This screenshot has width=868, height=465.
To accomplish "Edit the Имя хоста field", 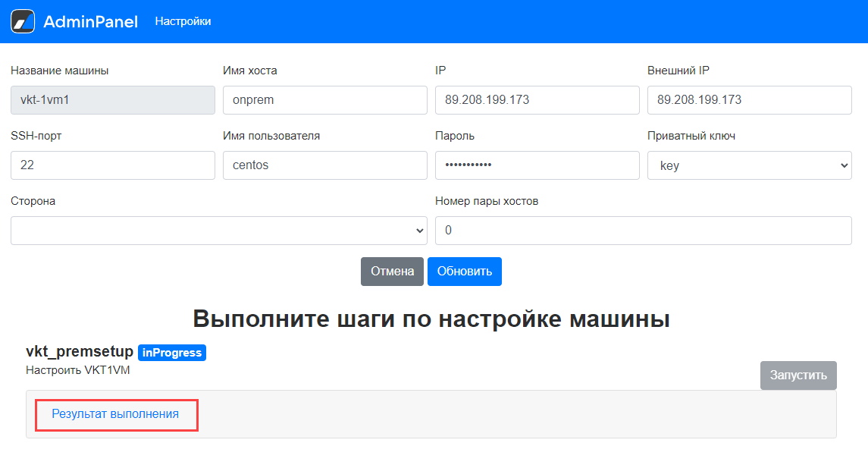I will tap(324, 100).
